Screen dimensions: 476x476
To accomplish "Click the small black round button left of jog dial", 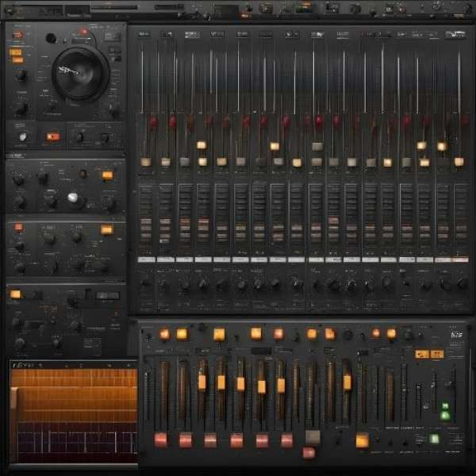I will [51, 38].
